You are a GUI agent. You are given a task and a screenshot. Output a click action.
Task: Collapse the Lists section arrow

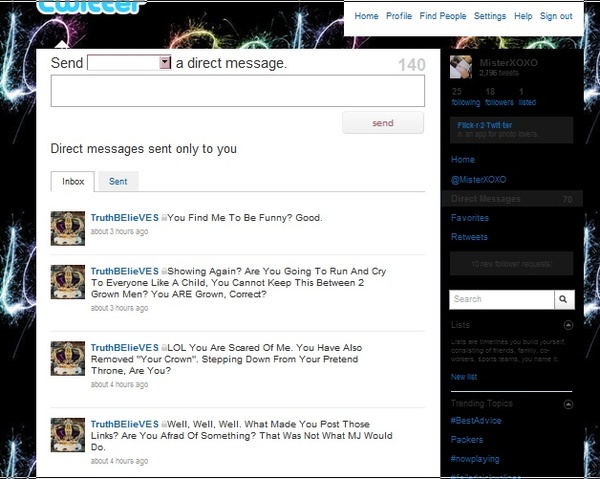click(569, 325)
